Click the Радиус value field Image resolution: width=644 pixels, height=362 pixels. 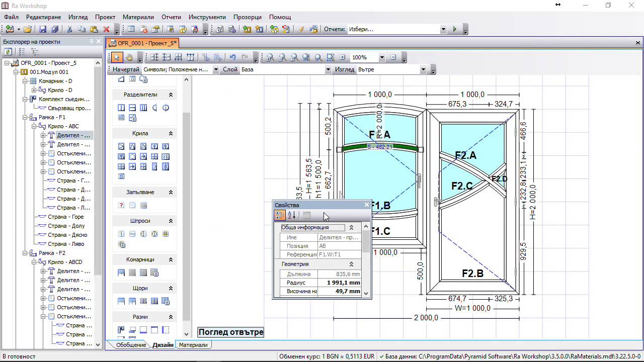pyautogui.click(x=340, y=283)
